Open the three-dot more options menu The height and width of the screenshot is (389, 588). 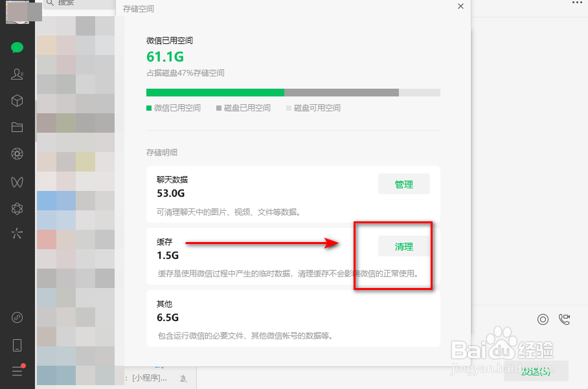click(578, 3)
